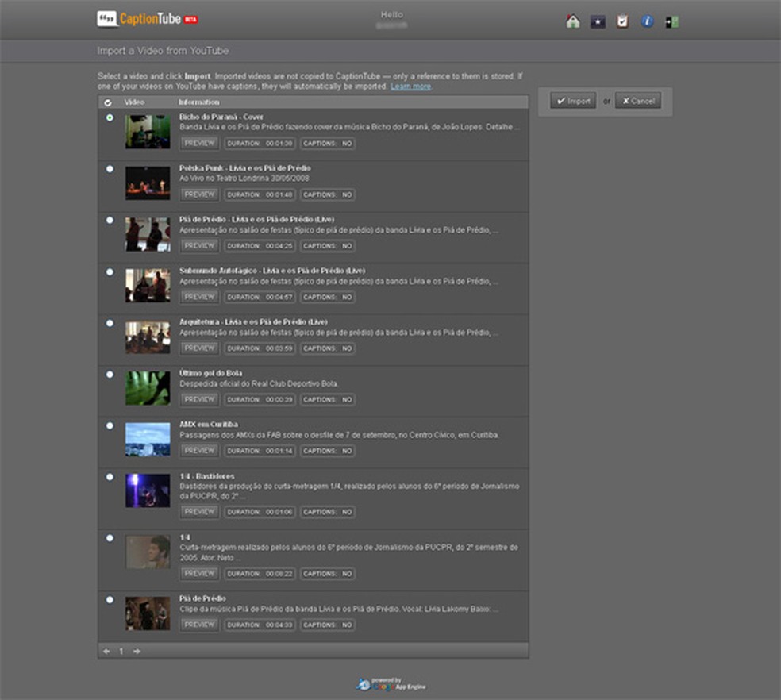Go to next page arrow
This screenshot has height=700, width=781.
[137, 651]
